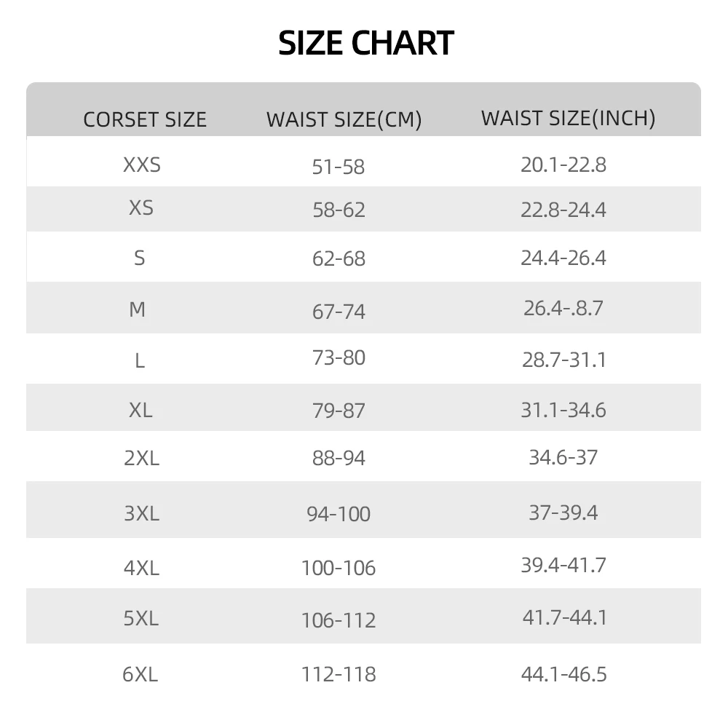Select the 73-80 cm waist value
Viewport: 728px width, 728px height.
coord(339,358)
